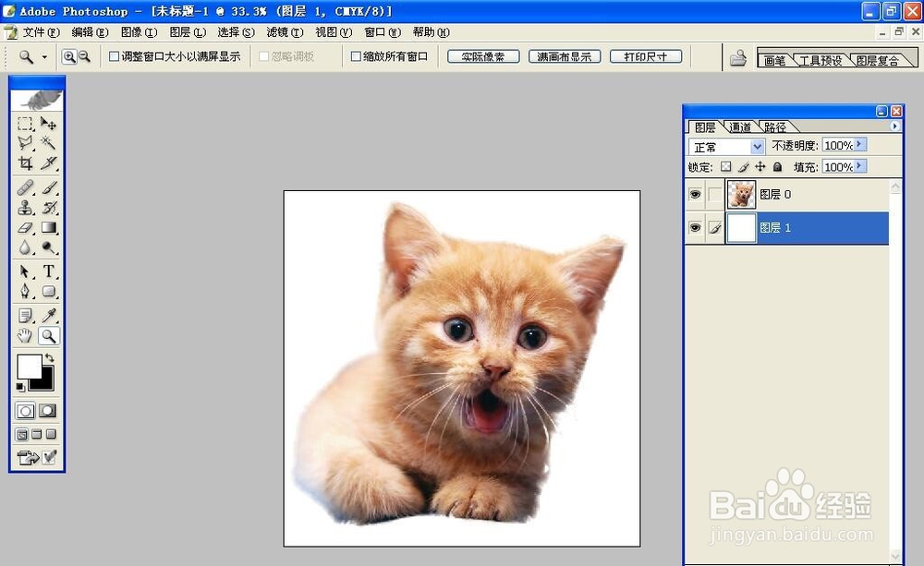Viewport: 924px width, 566px height.
Task: Hide the 图层 0 layer visibility
Action: [x=696, y=194]
